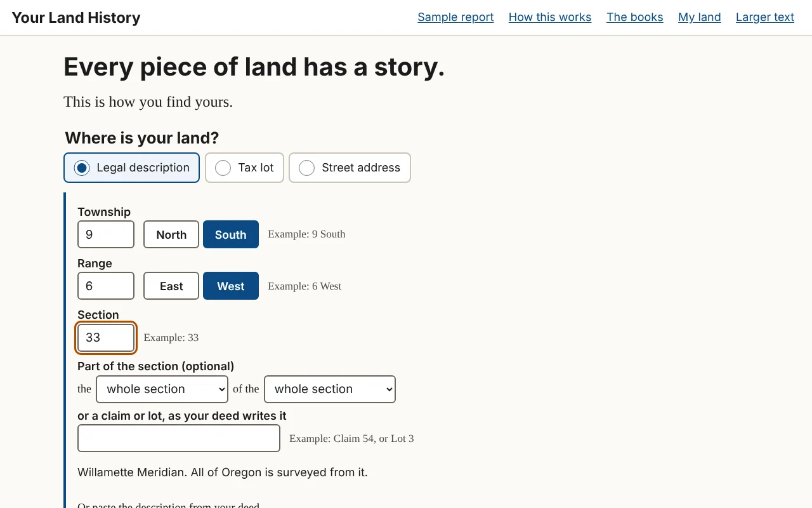
Task: Choose the Tax lot radio option
Action: coord(244,168)
